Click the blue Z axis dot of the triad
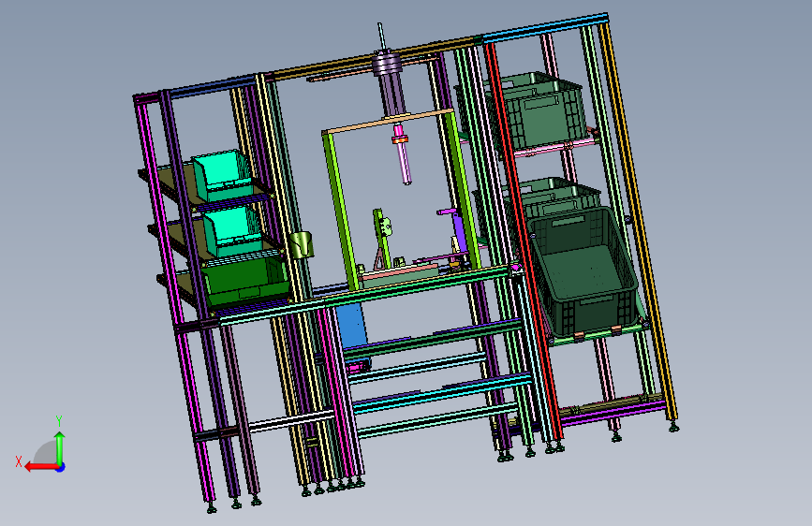This screenshot has width=812, height=526. click(x=61, y=467)
